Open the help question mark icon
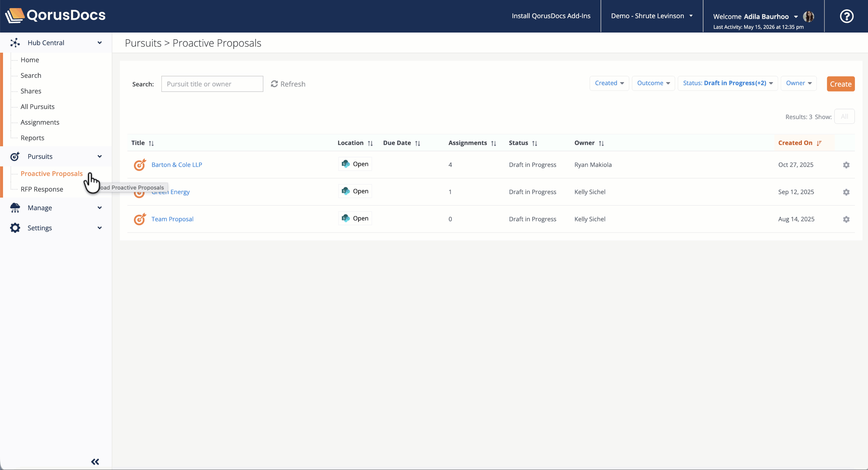868x470 pixels. (847, 16)
